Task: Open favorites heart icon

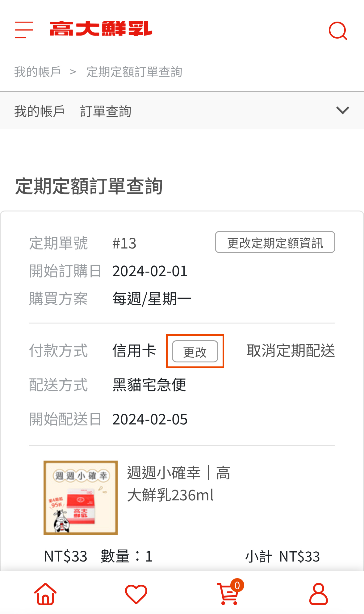Action: tap(136, 594)
